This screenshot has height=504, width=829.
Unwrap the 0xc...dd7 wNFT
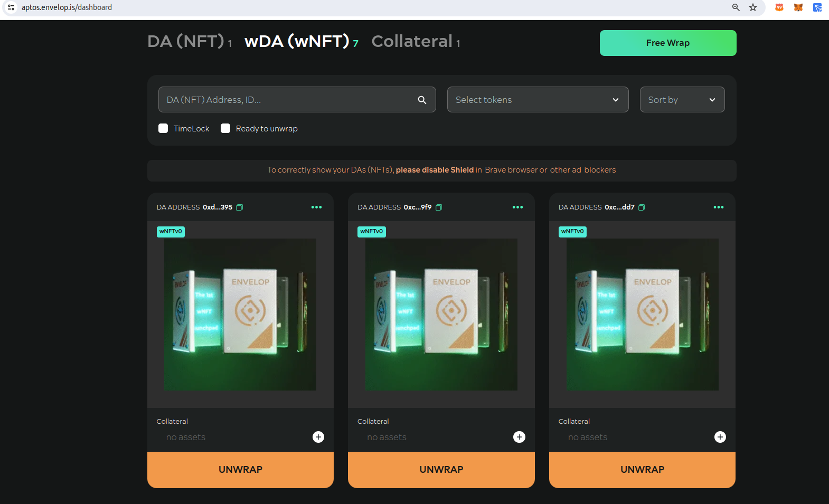[642, 470]
